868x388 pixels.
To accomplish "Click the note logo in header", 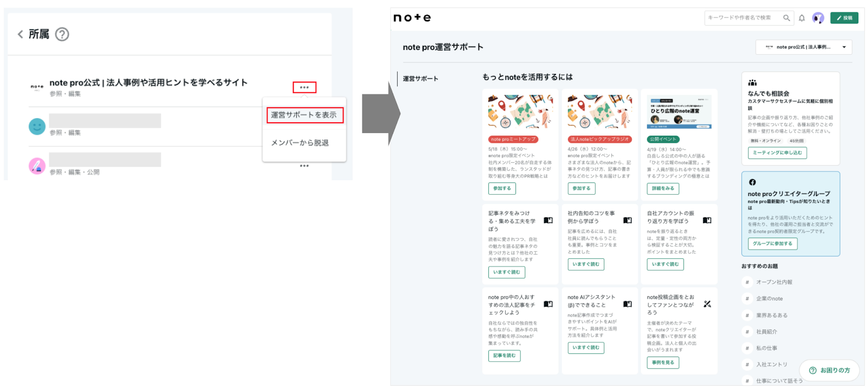I will click(x=412, y=18).
